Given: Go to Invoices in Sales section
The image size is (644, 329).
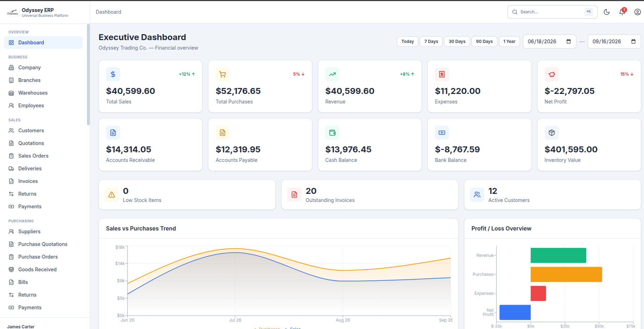Looking at the screenshot, I should pyautogui.click(x=43, y=181).
